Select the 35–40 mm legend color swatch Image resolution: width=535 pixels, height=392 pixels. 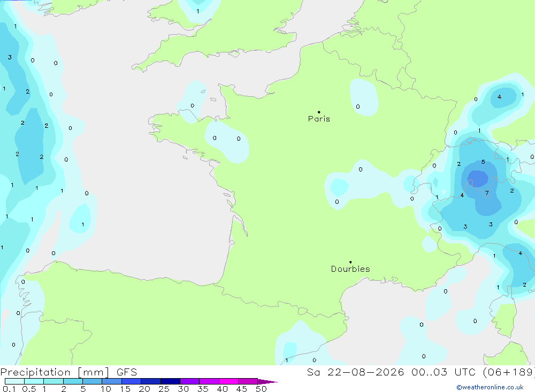tap(209, 381)
